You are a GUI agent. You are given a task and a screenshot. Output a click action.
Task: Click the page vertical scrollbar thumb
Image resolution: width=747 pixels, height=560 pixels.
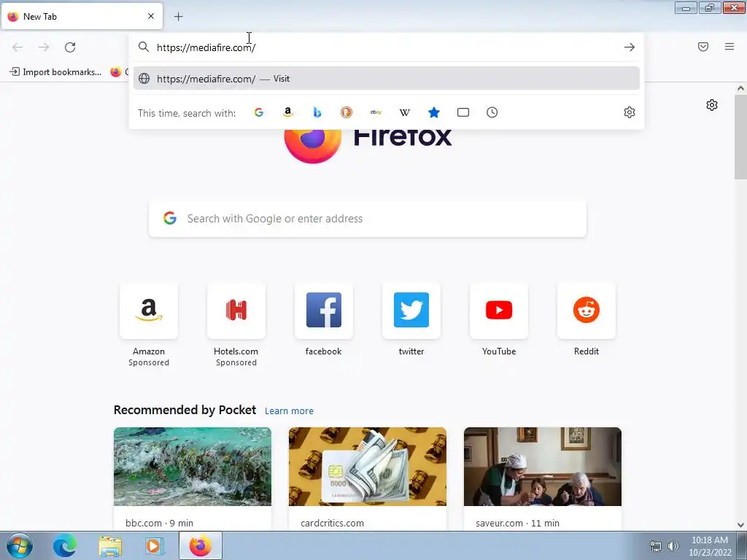point(740,136)
